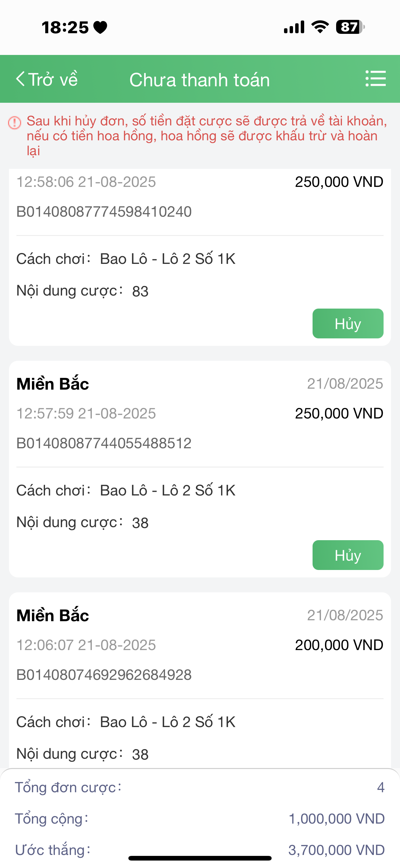Tap the red cancellation refund notice text
Viewport: 400px width, 868px height.
pos(206,135)
